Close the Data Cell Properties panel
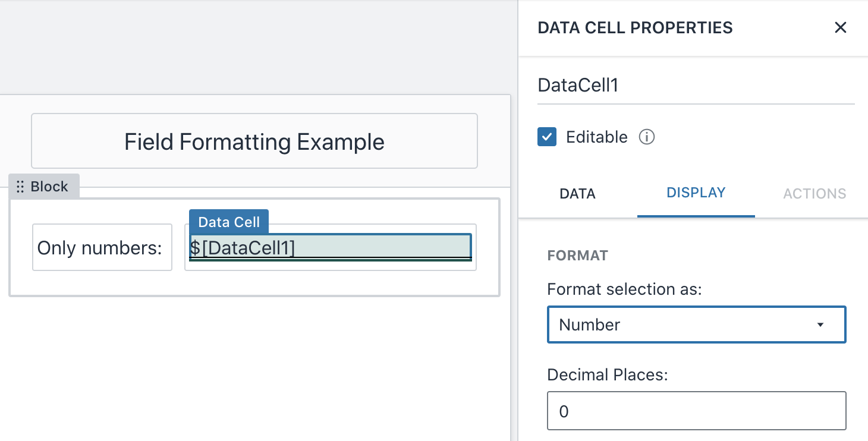The image size is (868, 441). [840, 27]
